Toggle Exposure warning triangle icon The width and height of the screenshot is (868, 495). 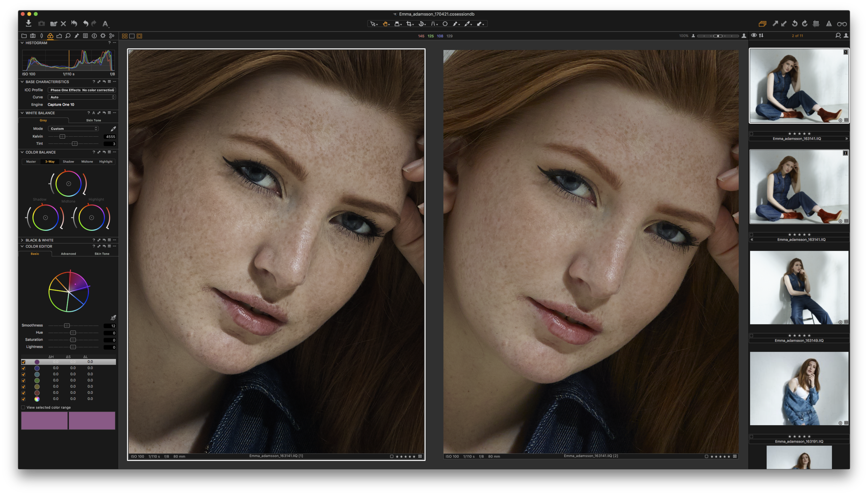(829, 24)
